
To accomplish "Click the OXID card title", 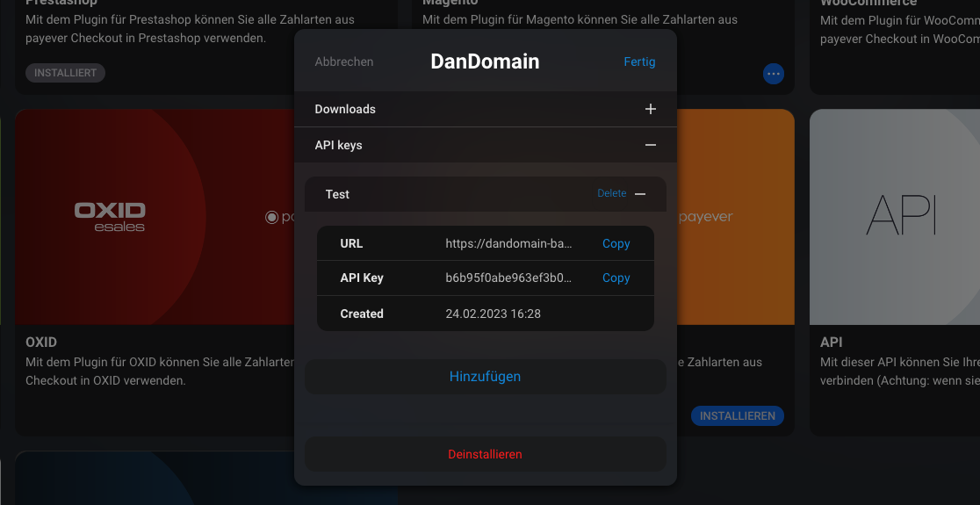I will click(x=41, y=343).
